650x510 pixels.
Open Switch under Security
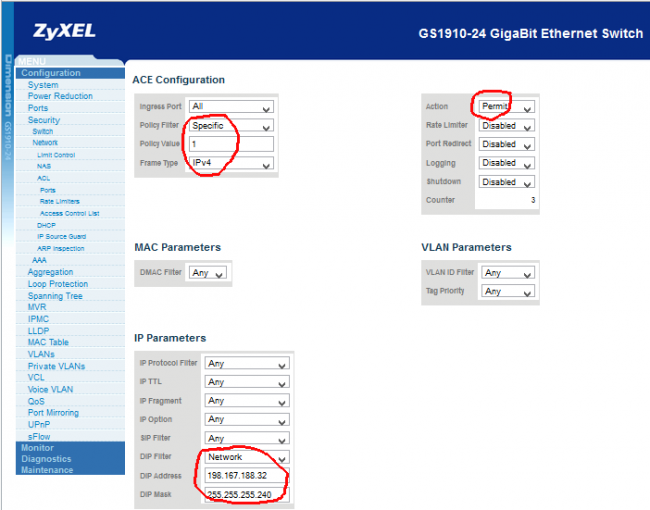click(43, 131)
